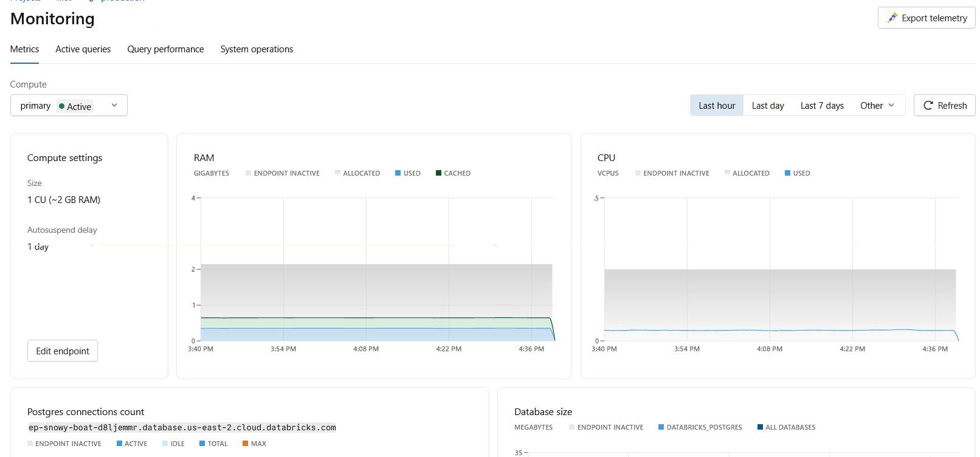Expand the Other time range dropdown
The height and width of the screenshot is (457, 980).
[x=877, y=105]
